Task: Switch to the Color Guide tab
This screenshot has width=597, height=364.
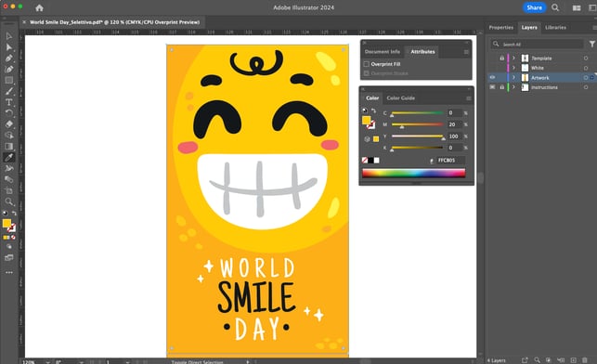Action: click(x=400, y=98)
